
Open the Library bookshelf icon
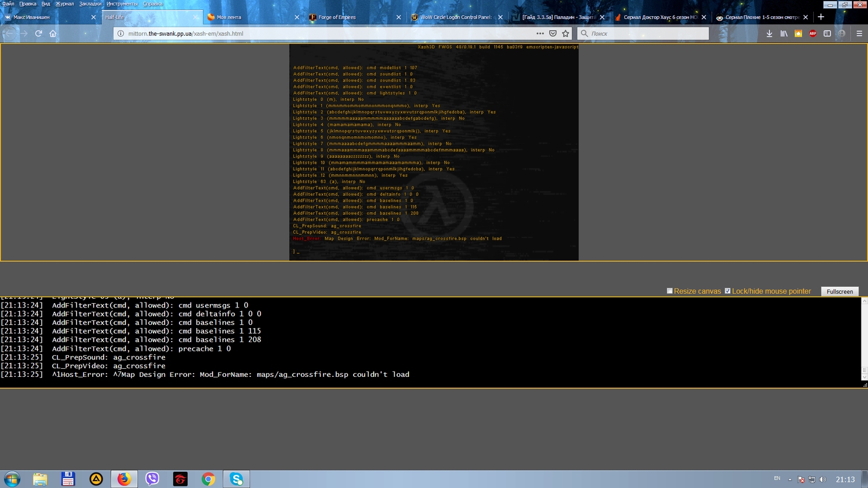tap(784, 34)
